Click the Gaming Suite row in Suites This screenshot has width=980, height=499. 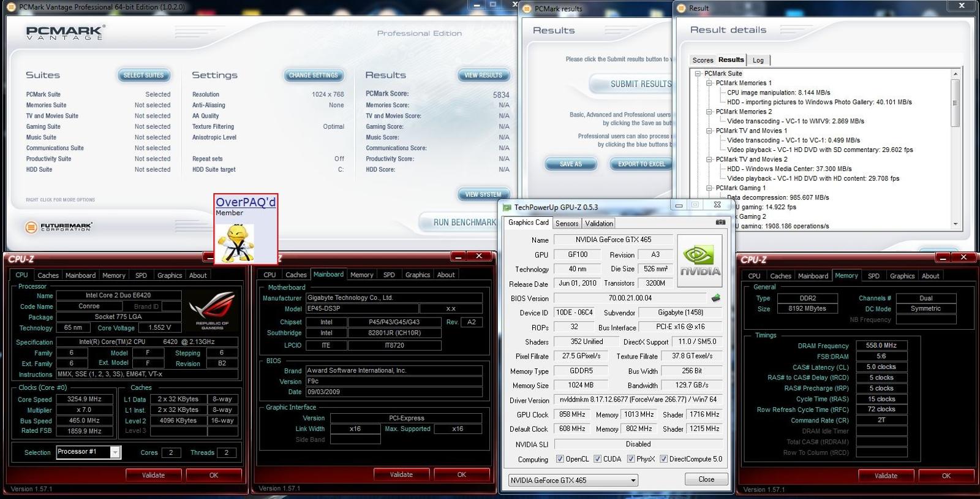pos(98,127)
